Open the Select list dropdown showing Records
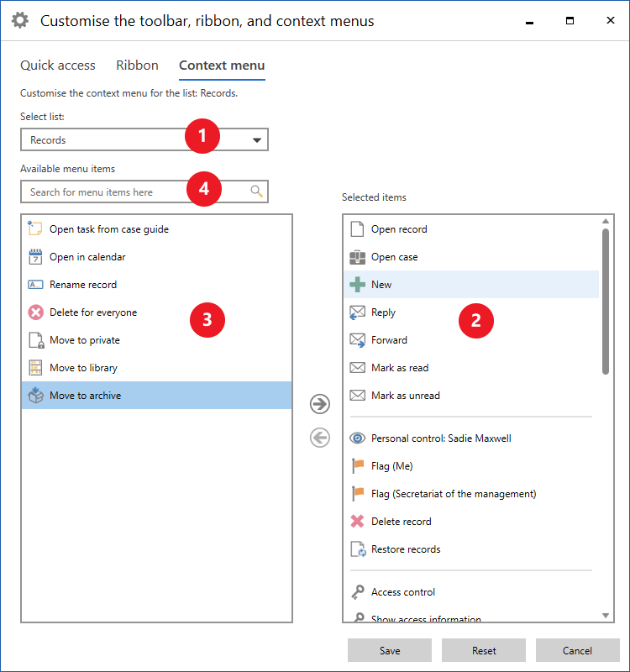Image resolution: width=630 pixels, height=672 pixels. [x=256, y=139]
